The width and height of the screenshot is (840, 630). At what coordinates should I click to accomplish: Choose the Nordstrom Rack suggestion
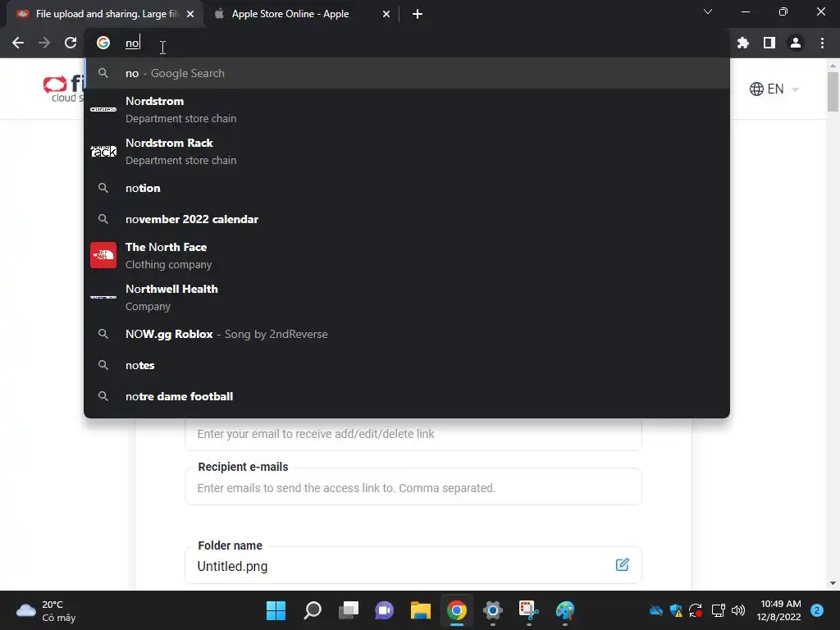tap(407, 151)
